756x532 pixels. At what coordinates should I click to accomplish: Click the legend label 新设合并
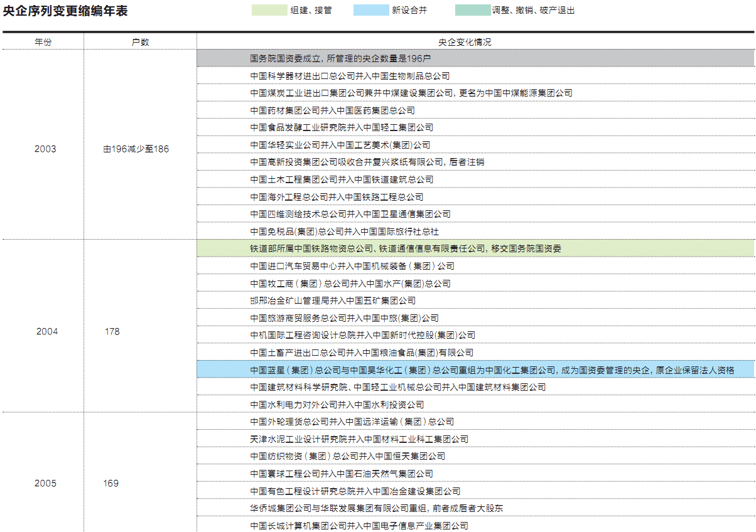409,10
